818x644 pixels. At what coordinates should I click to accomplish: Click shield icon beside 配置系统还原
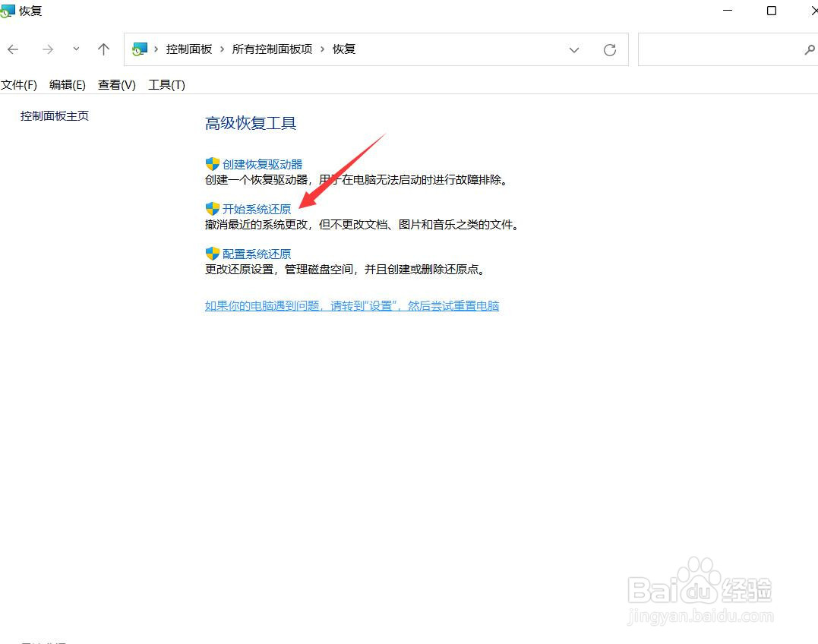coord(213,254)
